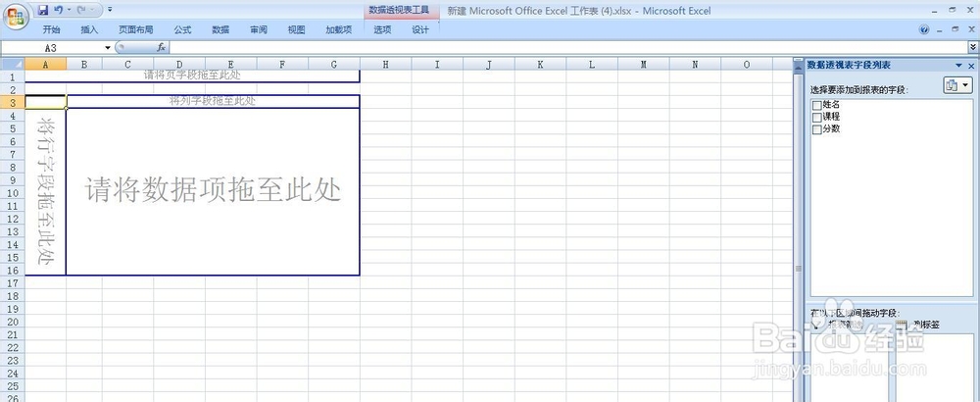The height and width of the screenshot is (402, 980).
Task: Click the Redo arrow icon
Action: [82, 10]
